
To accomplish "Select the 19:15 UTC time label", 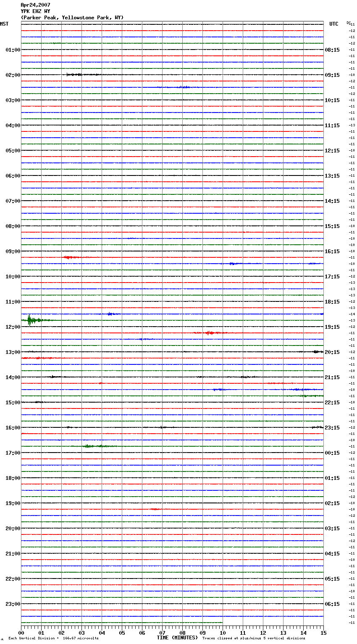I will tap(332, 327).
